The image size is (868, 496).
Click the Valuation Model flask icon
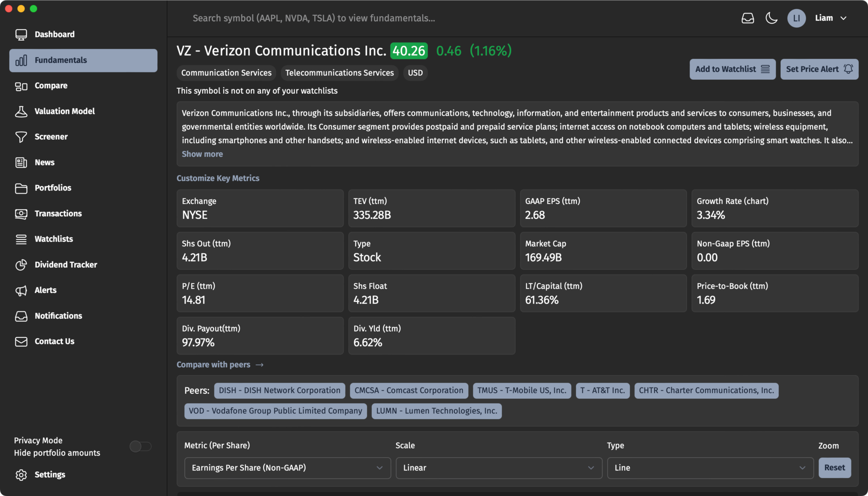[x=21, y=111]
